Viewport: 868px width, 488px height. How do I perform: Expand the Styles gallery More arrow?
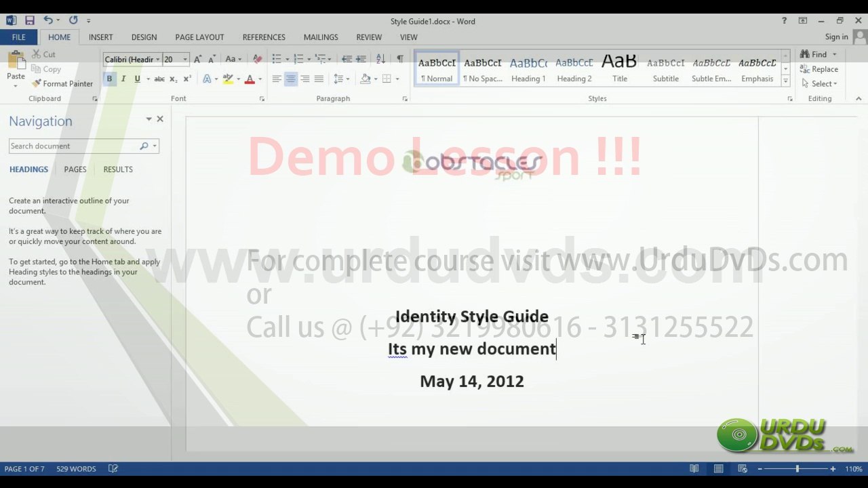click(785, 81)
